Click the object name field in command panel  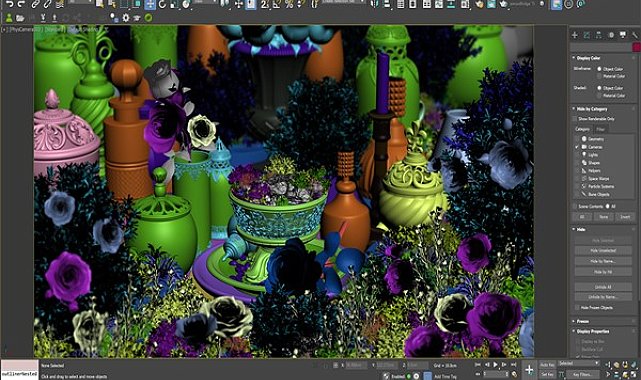(x=601, y=47)
